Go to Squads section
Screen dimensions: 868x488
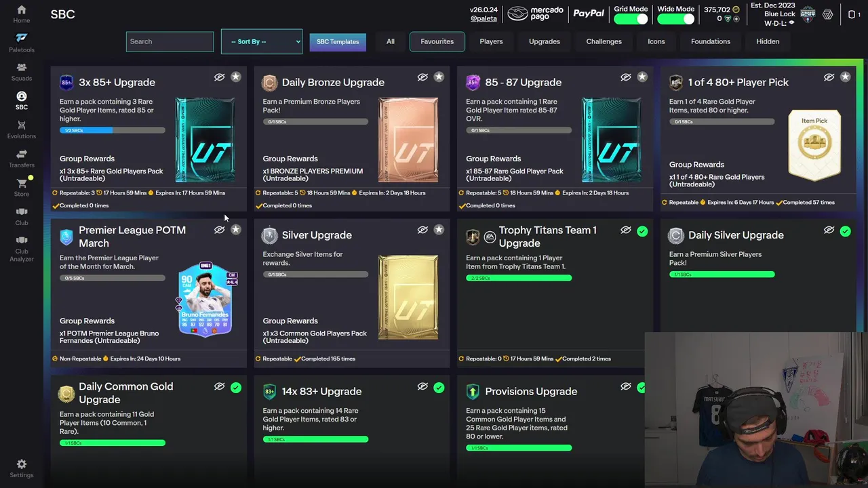click(x=22, y=72)
